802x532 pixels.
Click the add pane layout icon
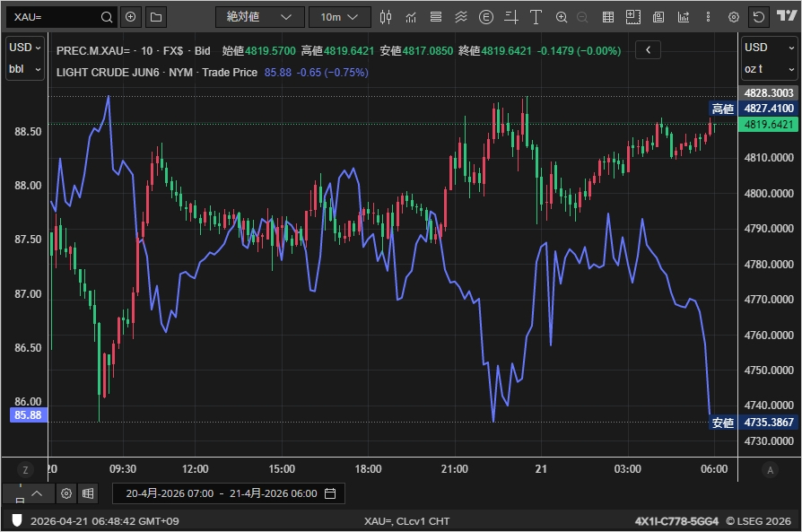(x=633, y=17)
